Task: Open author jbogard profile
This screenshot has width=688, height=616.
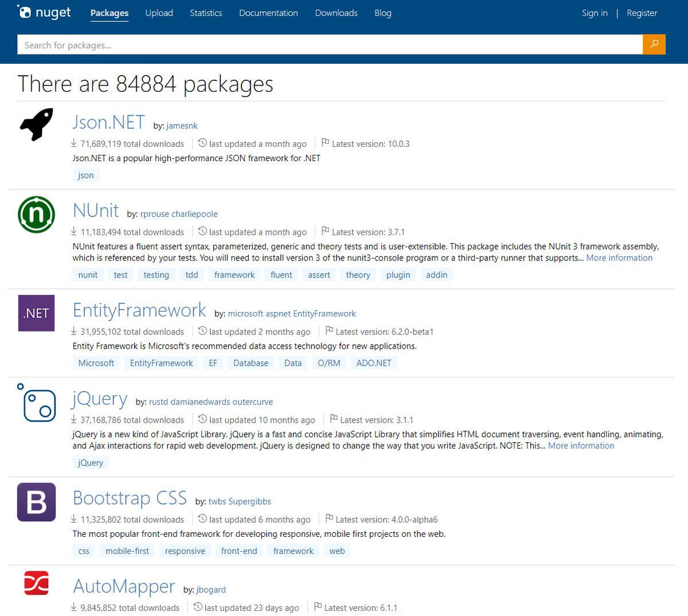Action: pos(211,590)
